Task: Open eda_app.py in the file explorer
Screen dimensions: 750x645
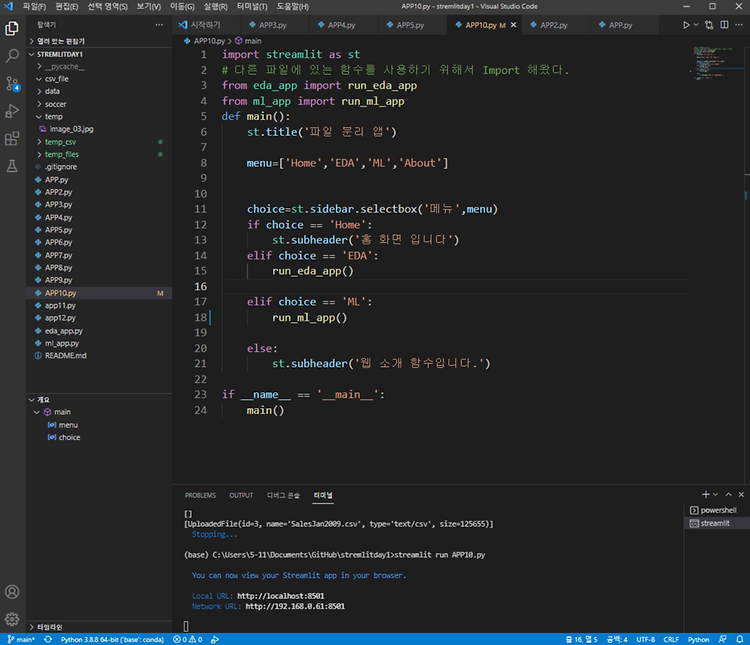Action: click(64, 330)
